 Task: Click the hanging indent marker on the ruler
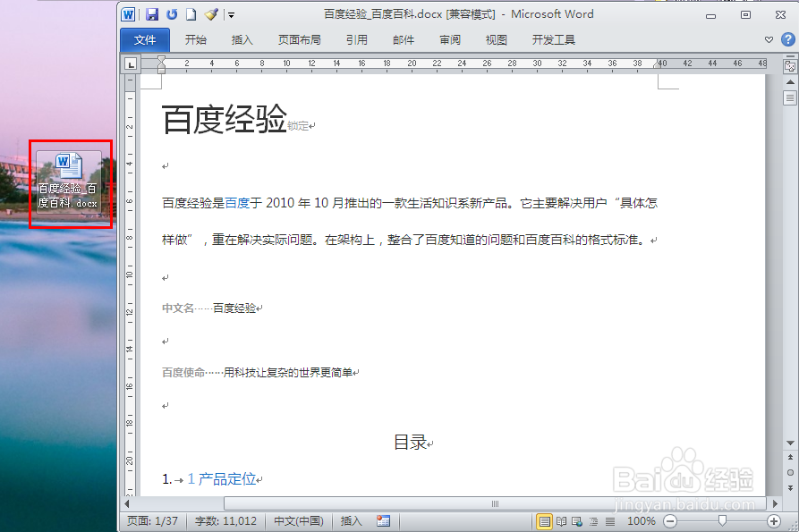(x=161, y=67)
